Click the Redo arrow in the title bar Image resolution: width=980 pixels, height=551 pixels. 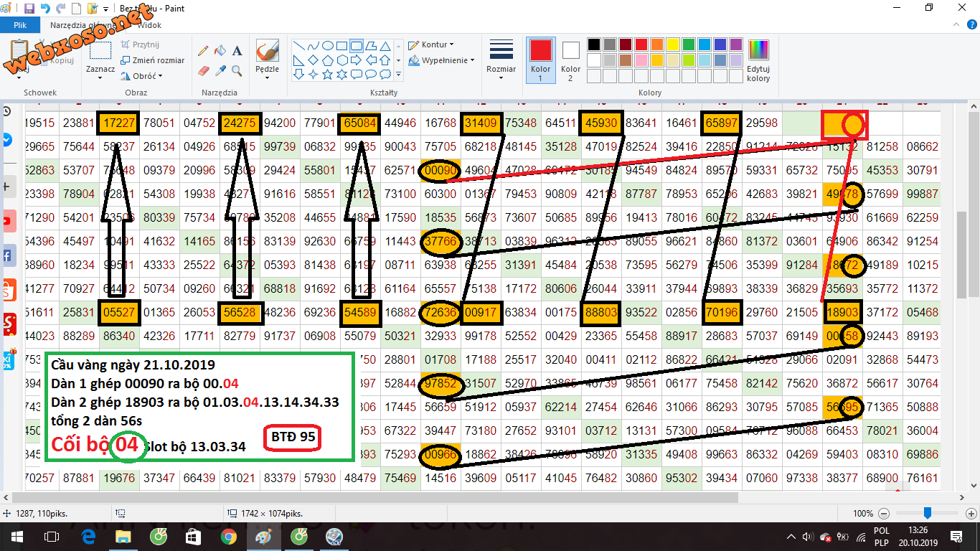tap(60, 9)
